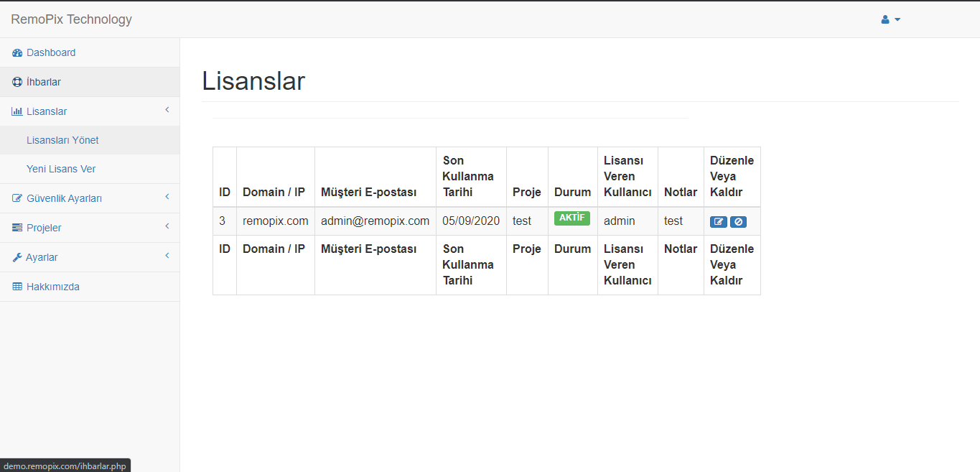The width and height of the screenshot is (980, 472).
Task: Click the Hakkımızda table icon
Action: (x=17, y=287)
